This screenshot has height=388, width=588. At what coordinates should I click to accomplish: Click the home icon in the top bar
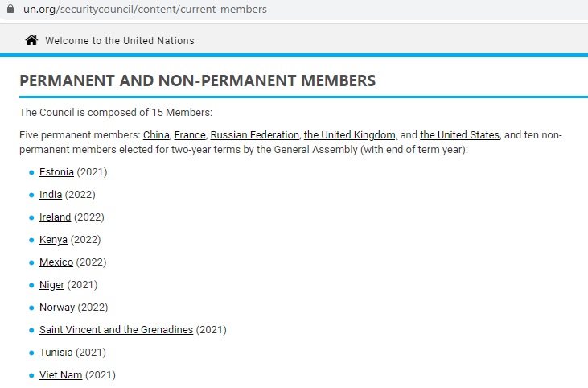click(x=31, y=40)
